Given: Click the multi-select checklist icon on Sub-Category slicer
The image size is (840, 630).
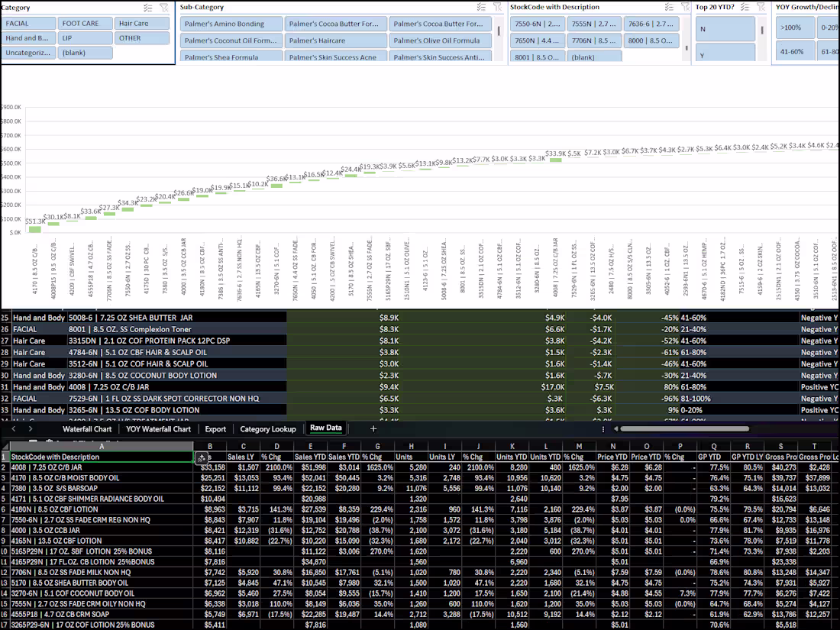Looking at the screenshot, I should pyautogui.click(x=482, y=7).
